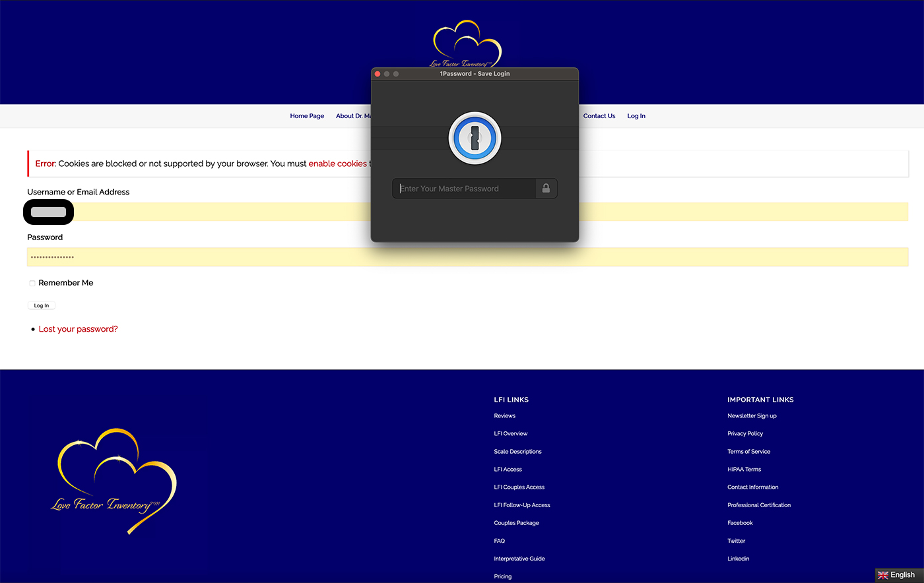
Task: Open the Linkedin footer link
Action: (739, 559)
